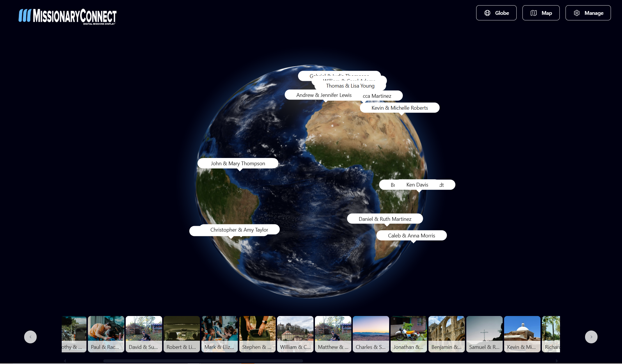Switch to Globe view
Viewport: 622px width, 364px height.
coord(496,13)
